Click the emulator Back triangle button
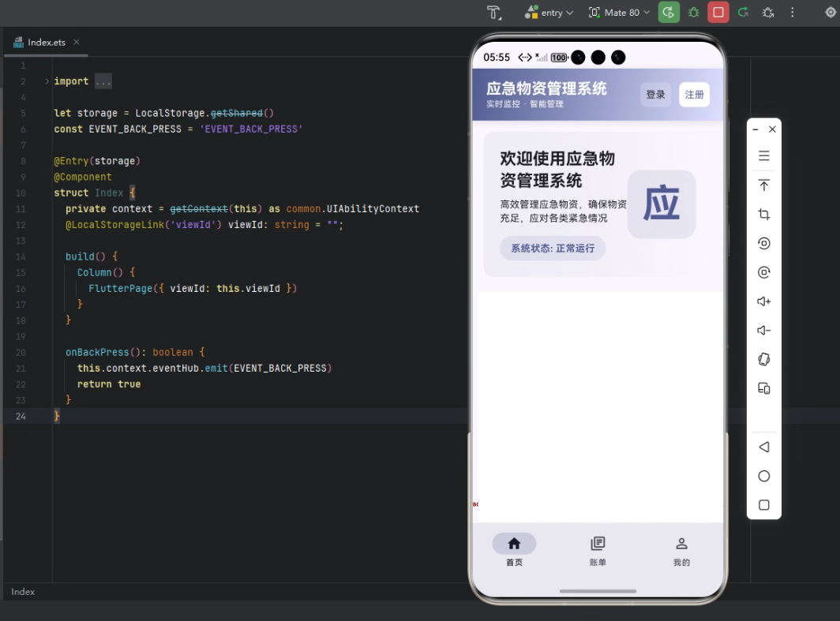Viewport: 840px width, 621px height. (x=764, y=447)
